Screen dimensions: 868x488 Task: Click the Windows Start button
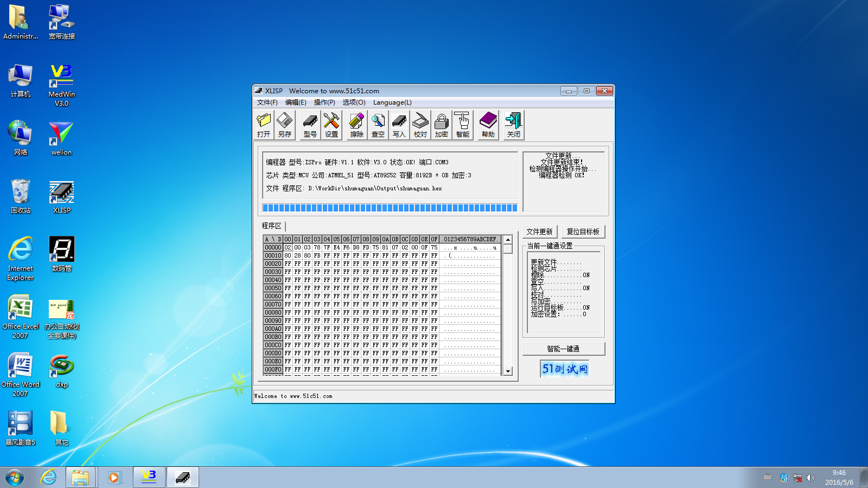click(15, 478)
